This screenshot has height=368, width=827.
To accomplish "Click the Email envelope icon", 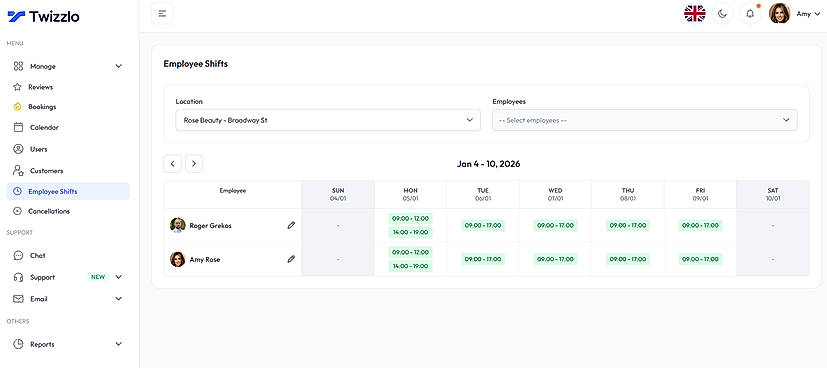I will [18, 299].
